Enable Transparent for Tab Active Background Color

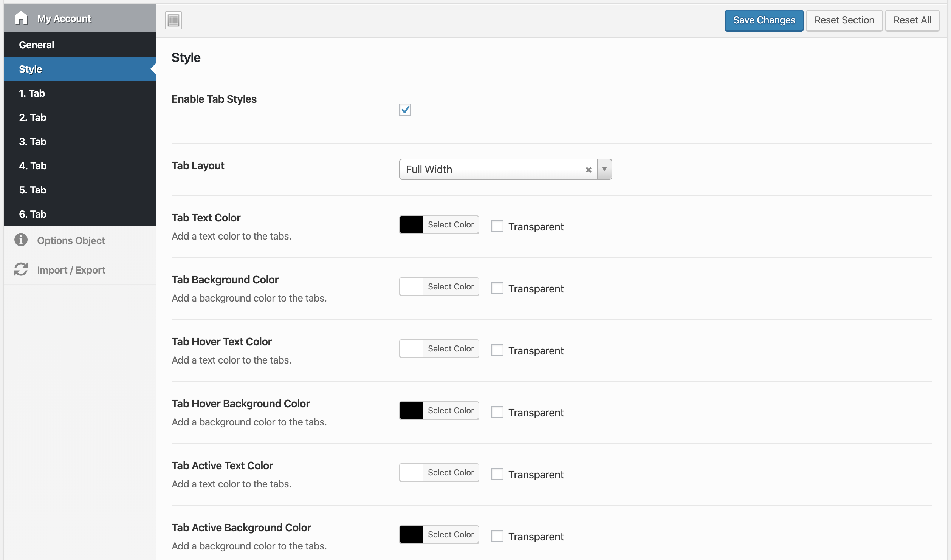pyautogui.click(x=497, y=535)
